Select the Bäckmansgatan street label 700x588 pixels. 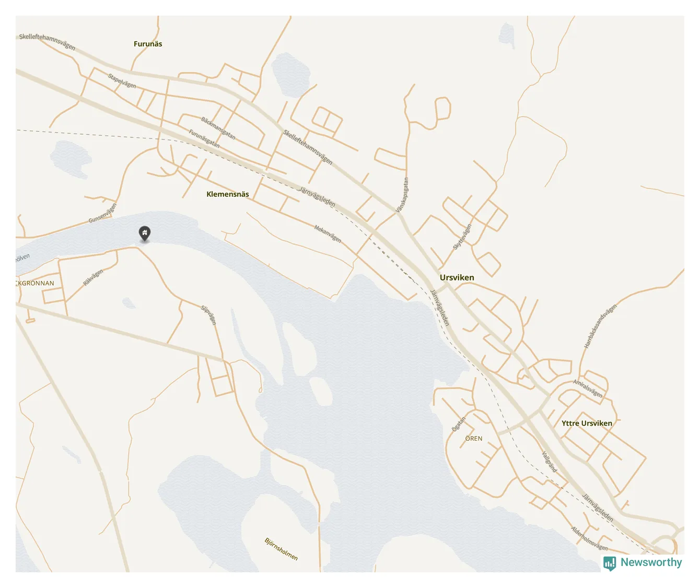click(x=218, y=128)
